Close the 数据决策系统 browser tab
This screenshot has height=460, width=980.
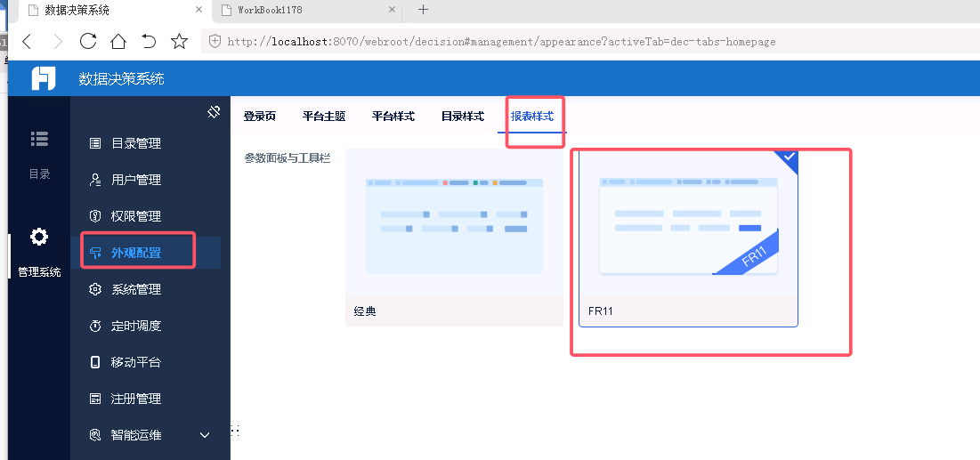tap(199, 10)
